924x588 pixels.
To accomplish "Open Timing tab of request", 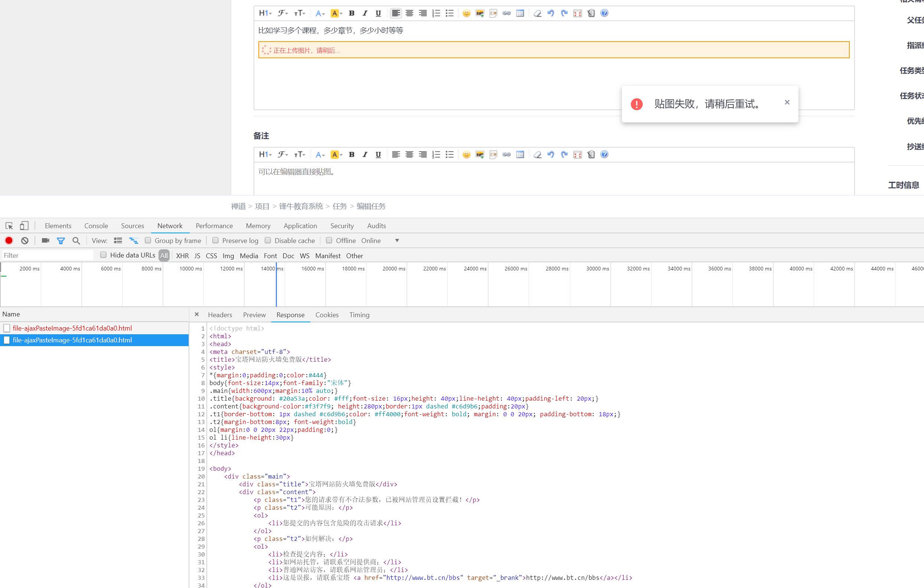I will click(x=359, y=315).
